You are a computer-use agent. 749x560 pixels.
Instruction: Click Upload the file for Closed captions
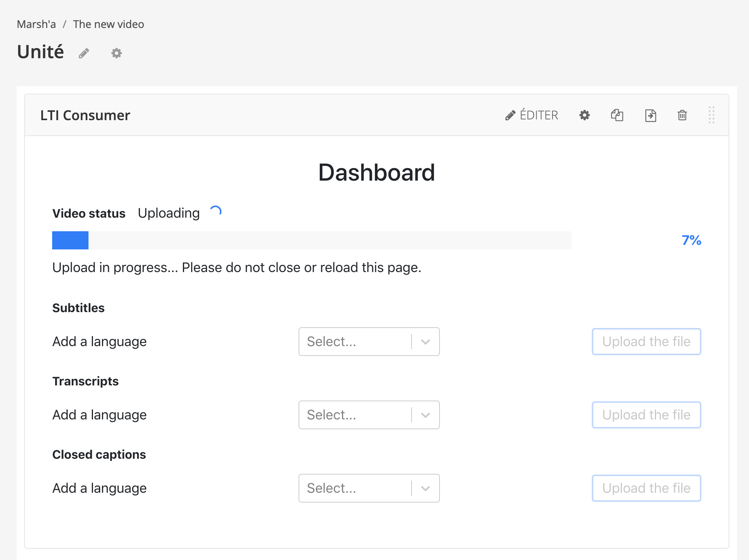pos(646,488)
